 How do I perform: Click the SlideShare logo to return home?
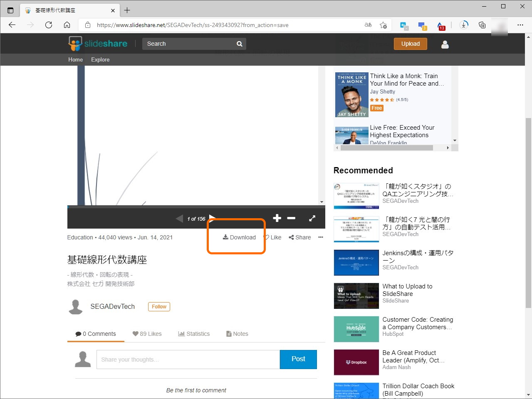[97, 43]
